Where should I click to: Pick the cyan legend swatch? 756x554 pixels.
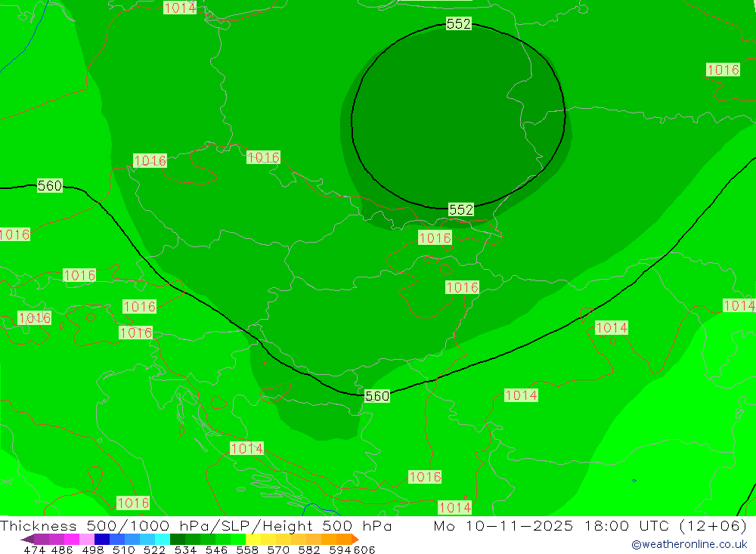pyautogui.click(x=163, y=539)
